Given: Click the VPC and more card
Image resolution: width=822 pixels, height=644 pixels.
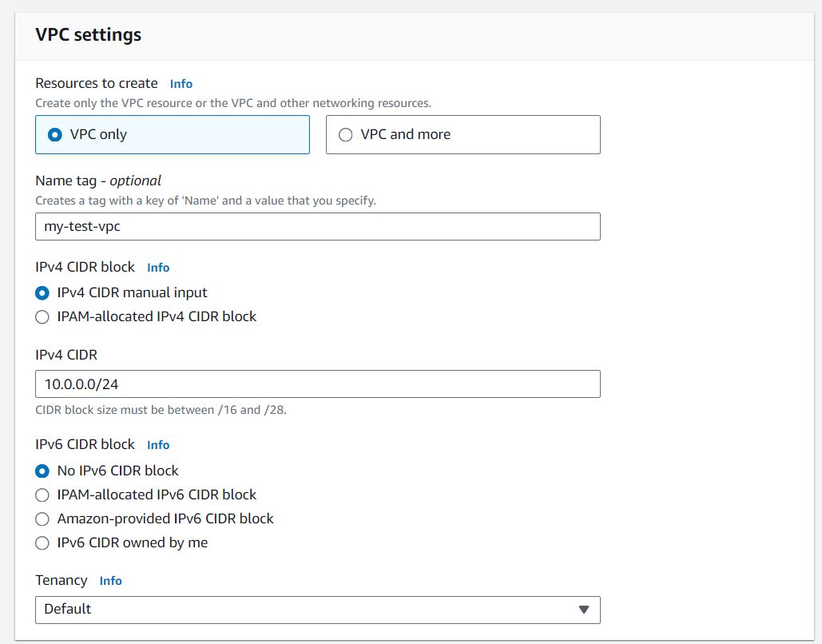Looking at the screenshot, I should (463, 134).
